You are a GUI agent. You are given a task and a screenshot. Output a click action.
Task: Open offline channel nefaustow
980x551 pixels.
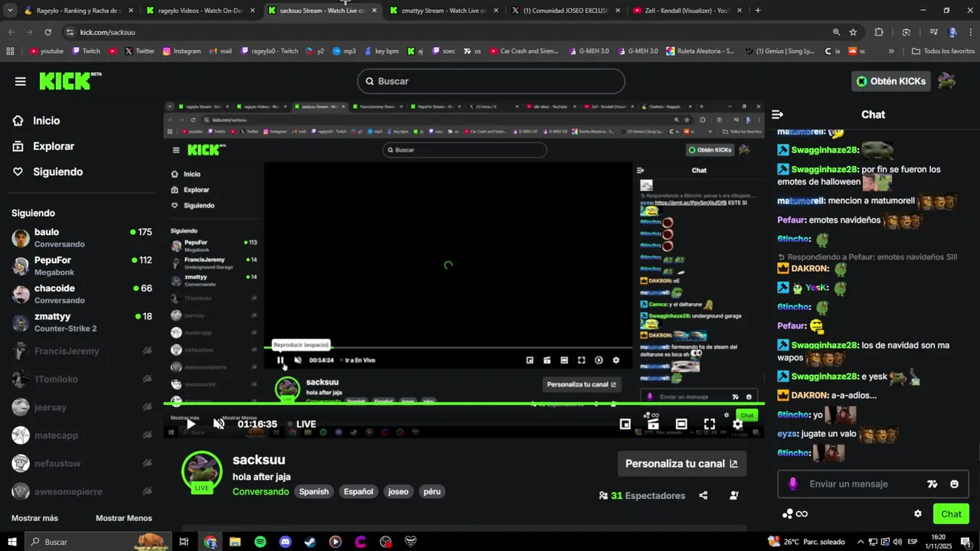point(82,463)
